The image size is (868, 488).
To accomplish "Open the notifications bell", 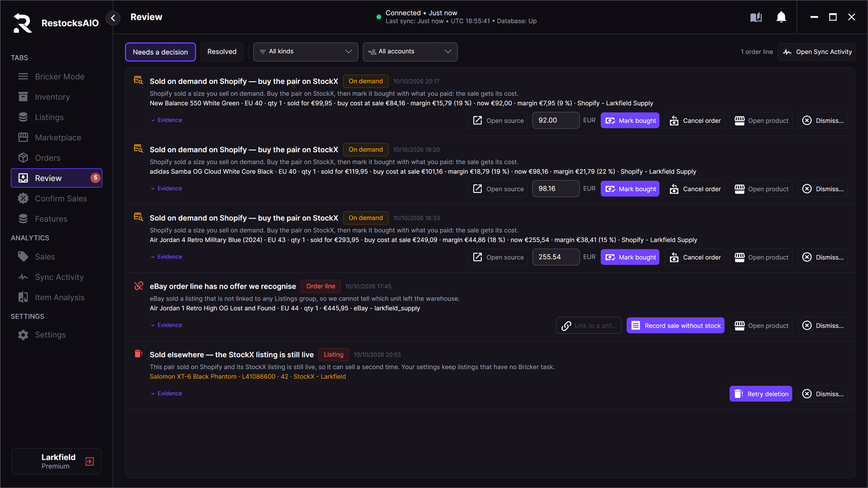I will (x=781, y=17).
